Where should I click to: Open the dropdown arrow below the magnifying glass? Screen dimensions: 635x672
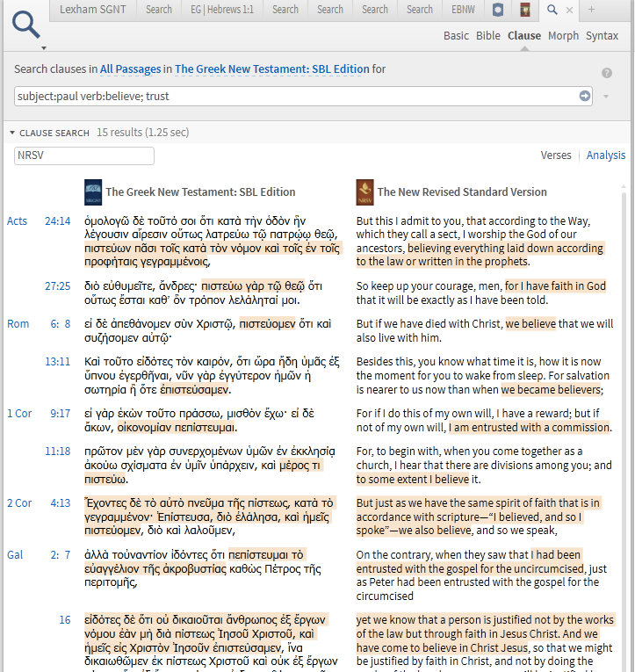click(44, 48)
